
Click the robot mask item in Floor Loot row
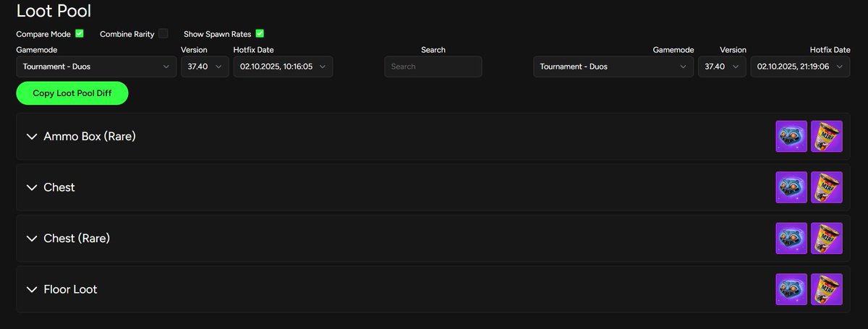click(x=791, y=289)
